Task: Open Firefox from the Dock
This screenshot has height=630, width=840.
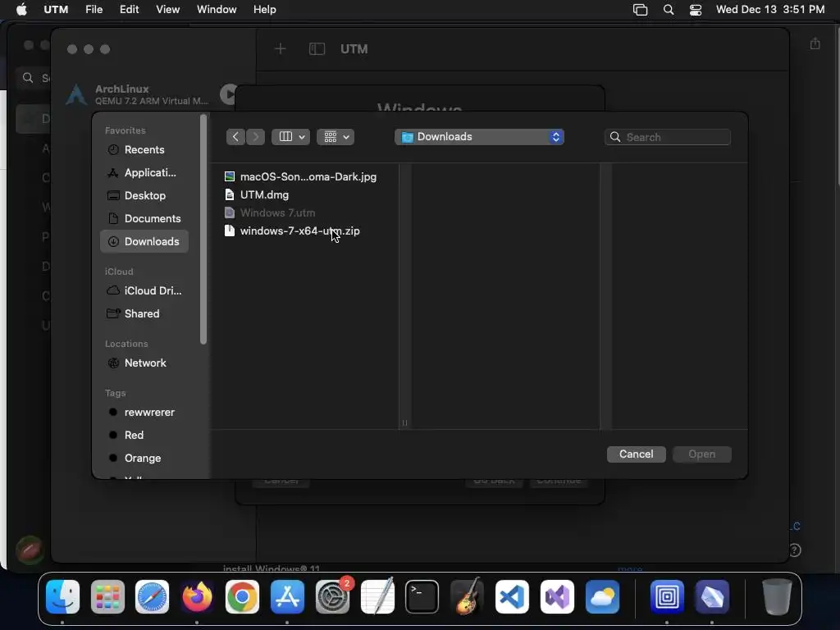Action: tap(197, 597)
